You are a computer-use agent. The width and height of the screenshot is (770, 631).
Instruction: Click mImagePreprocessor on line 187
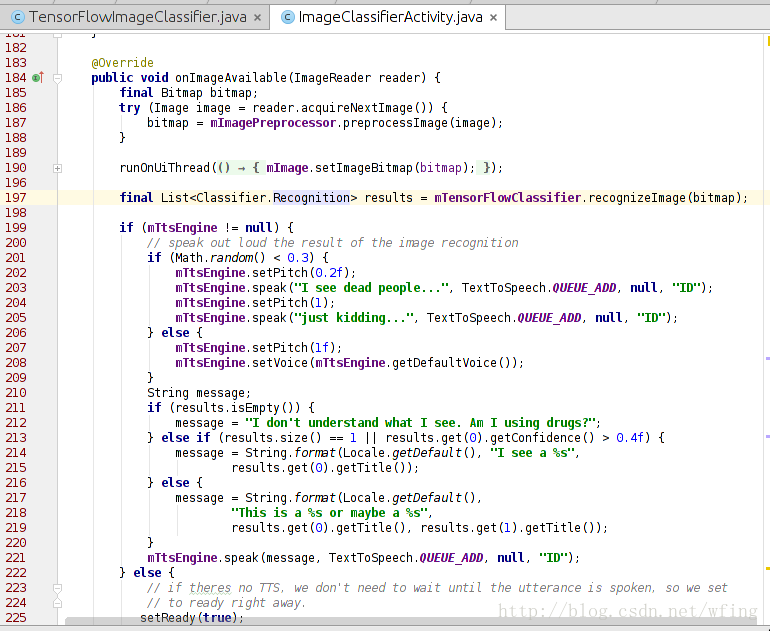pos(273,123)
